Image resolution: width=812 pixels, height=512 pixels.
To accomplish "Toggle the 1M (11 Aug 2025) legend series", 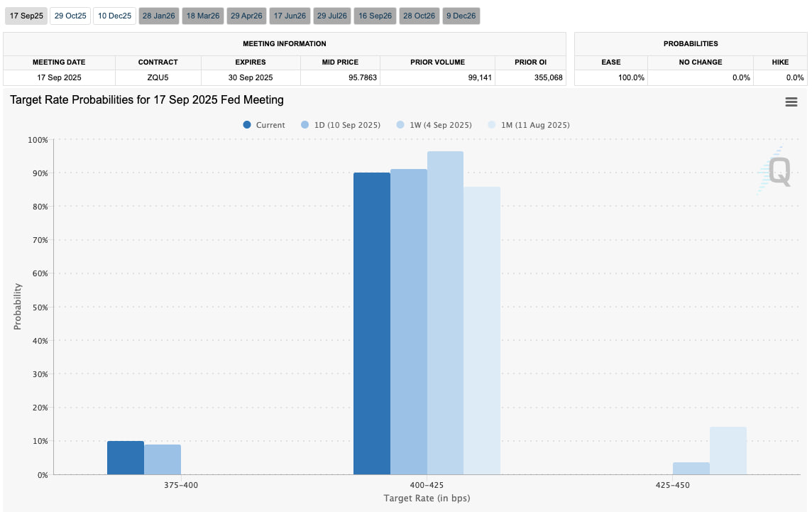I will click(x=528, y=125).
